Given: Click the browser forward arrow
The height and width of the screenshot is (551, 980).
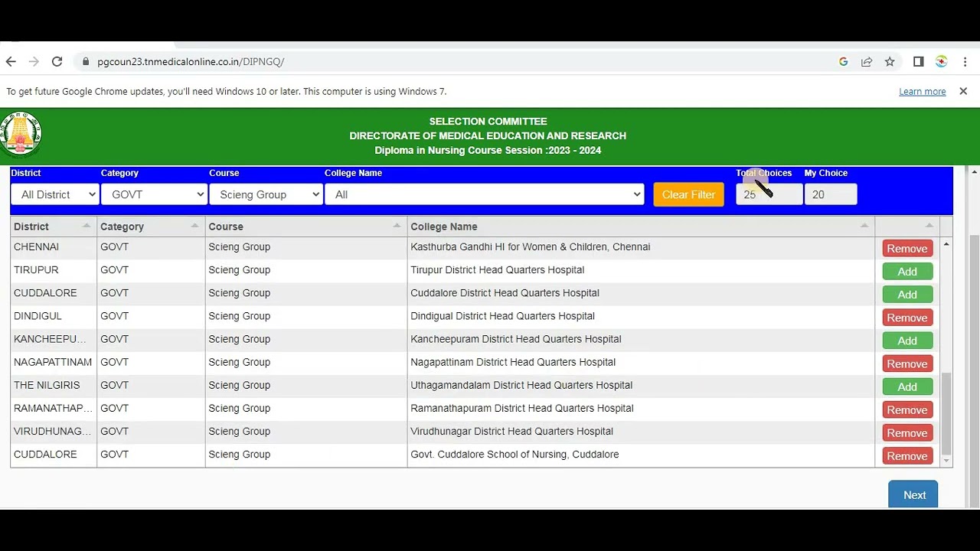Looking at the screenshot, I should [x=34, y=62].
